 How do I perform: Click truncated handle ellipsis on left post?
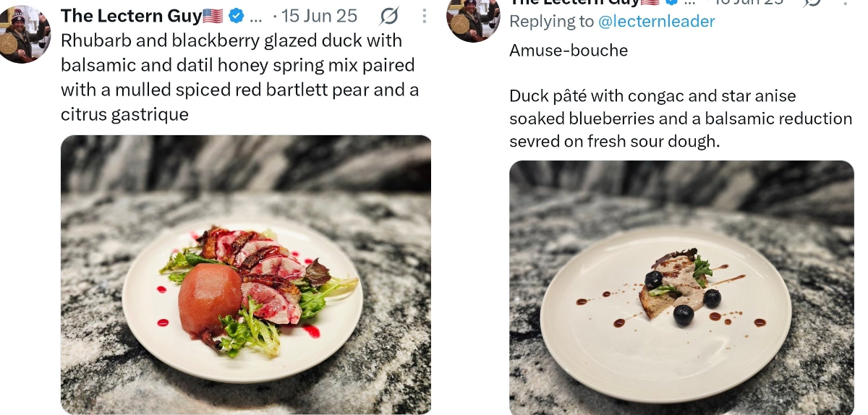tap(256, 17)
